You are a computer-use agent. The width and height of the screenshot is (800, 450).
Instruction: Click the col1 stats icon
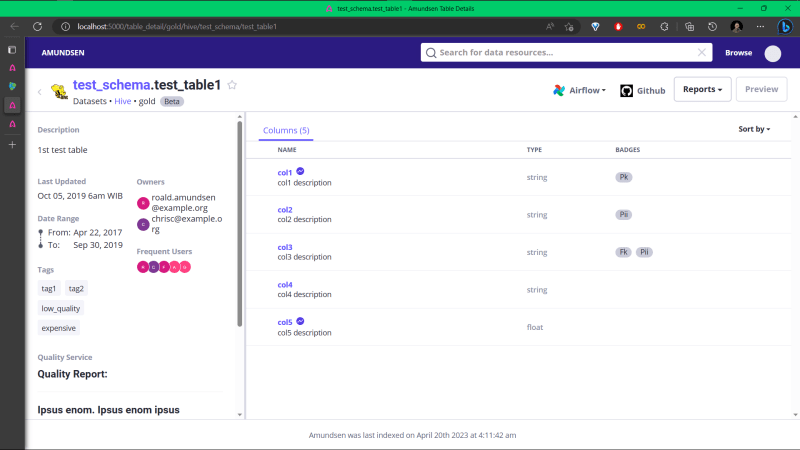coord(300,171)
